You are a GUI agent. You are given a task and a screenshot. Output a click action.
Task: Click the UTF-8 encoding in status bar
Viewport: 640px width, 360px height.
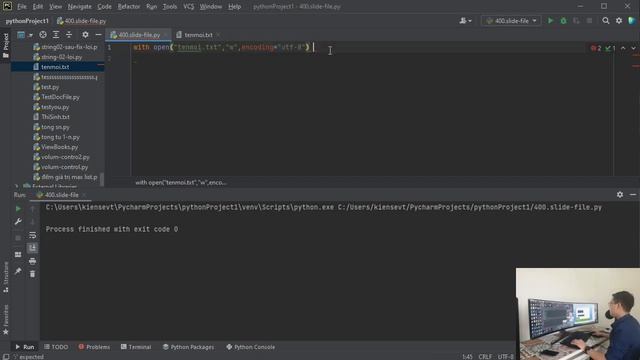click(x=505, y=357)
